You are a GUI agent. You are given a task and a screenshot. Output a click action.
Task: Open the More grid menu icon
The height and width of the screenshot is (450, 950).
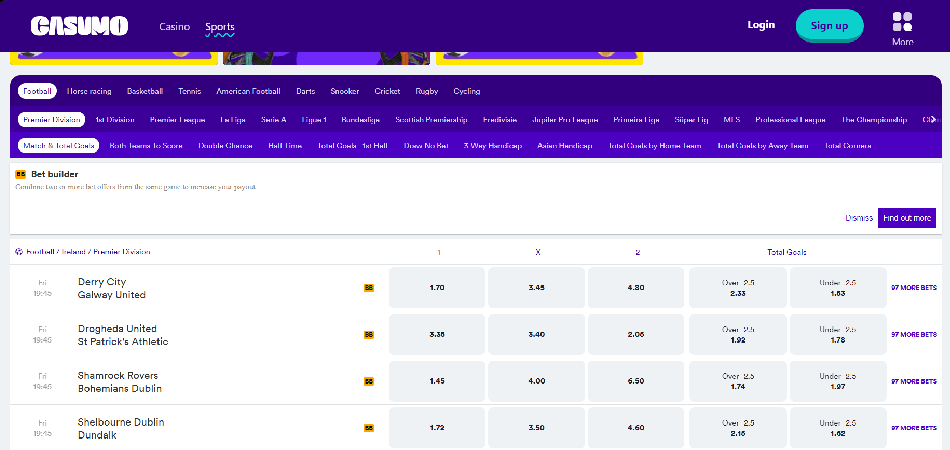coord(902,22)
